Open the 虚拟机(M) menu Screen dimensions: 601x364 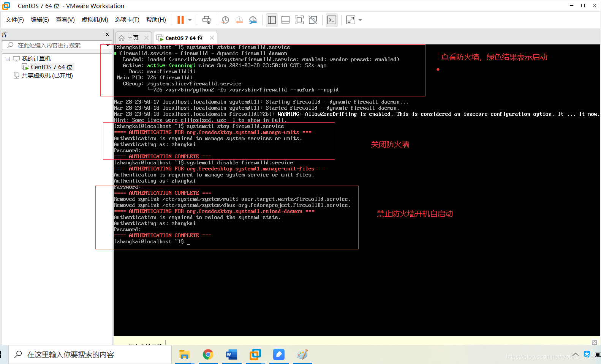click(95, 20)
